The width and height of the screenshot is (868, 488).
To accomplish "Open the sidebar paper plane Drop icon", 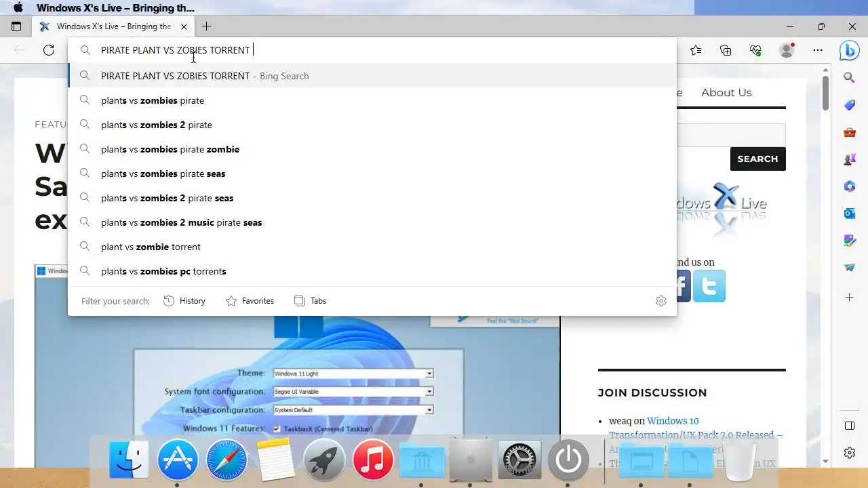I will tap(849, 268).
